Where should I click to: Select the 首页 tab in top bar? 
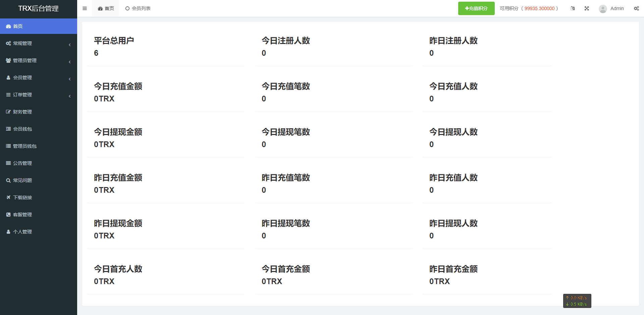click(106, 8)
